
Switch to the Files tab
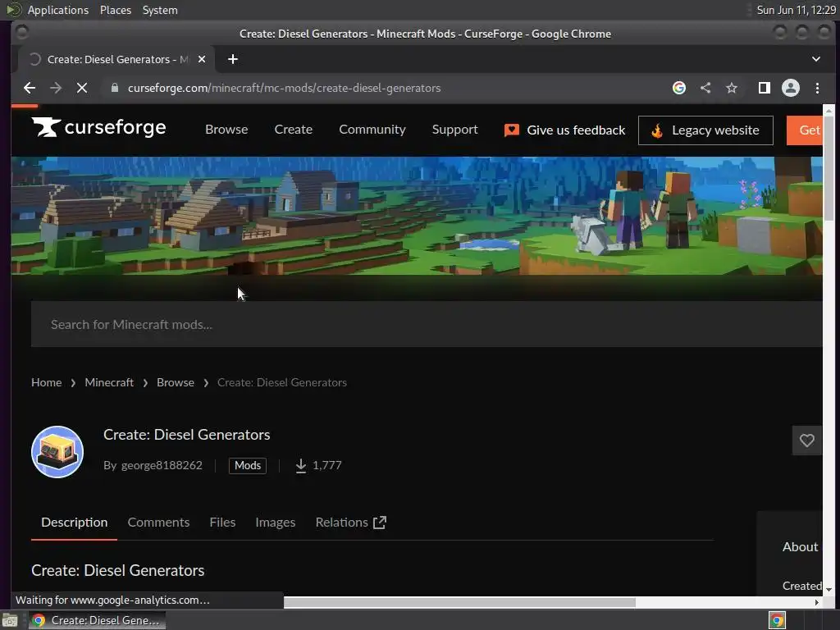click(222, 523)
